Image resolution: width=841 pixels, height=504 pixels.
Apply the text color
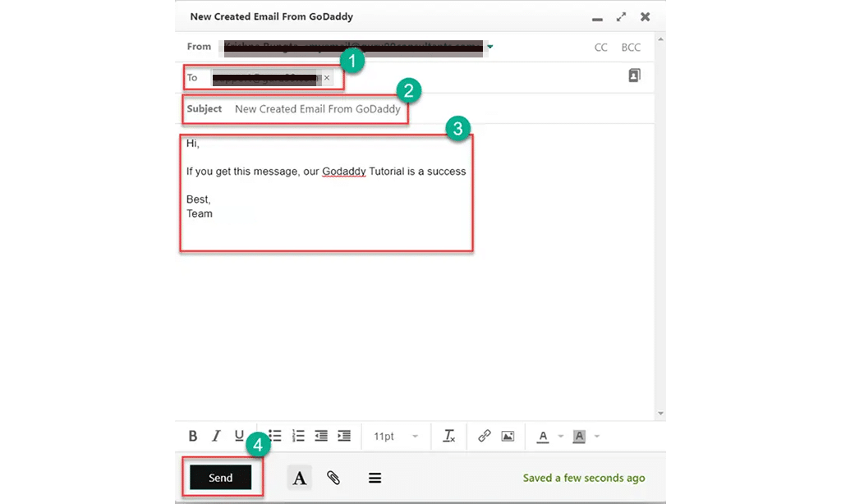(543, 437)
